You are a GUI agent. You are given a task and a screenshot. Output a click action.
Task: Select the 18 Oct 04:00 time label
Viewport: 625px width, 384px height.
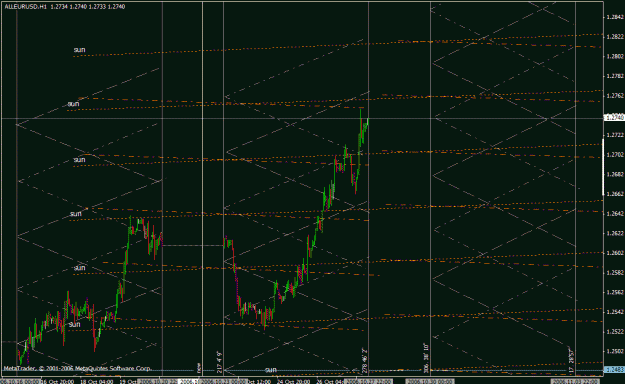coord(98,381)
